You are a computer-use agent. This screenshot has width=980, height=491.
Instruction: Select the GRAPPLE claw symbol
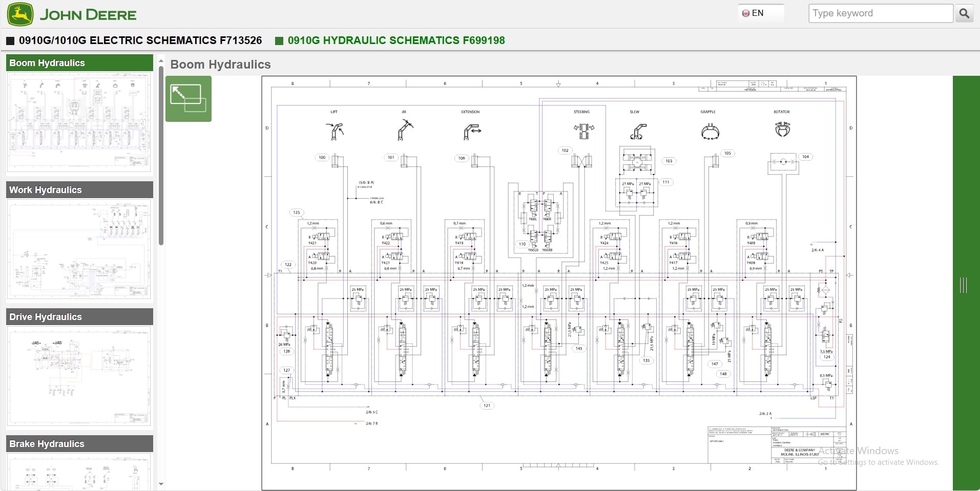coord(710,132)
